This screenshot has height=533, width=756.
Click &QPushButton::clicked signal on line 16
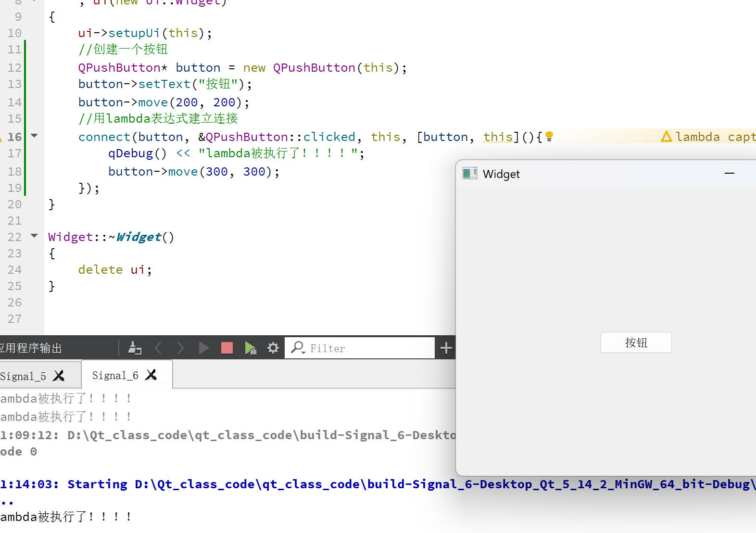point(277,137)
